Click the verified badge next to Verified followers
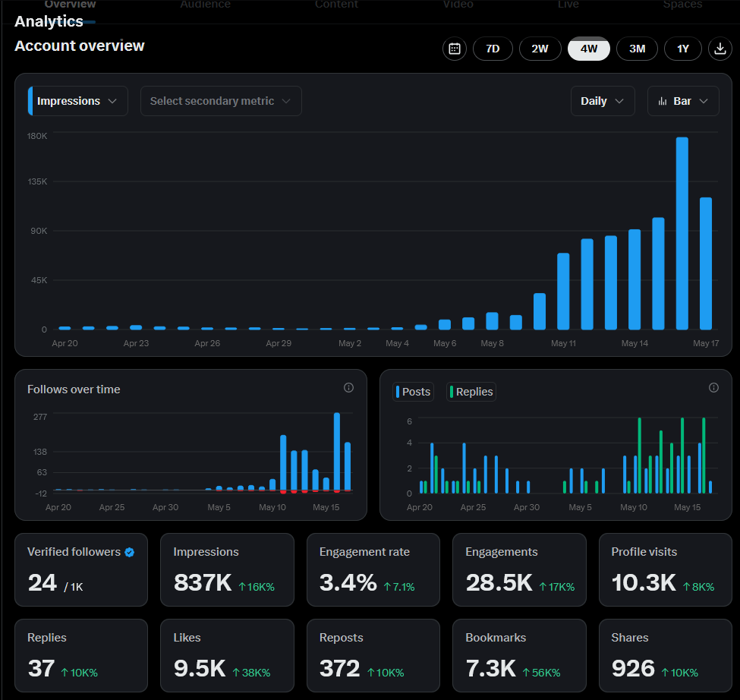Viewport: 740px width, 700px height. 129,552
